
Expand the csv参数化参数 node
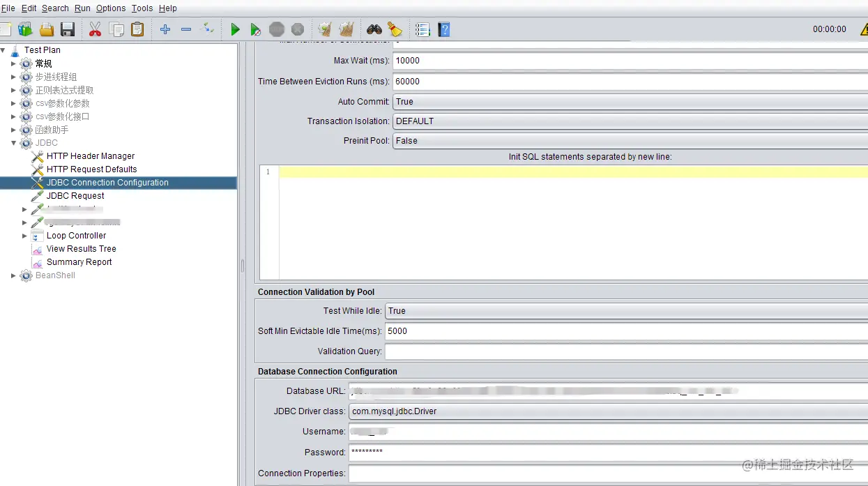(x=13, y=103)
